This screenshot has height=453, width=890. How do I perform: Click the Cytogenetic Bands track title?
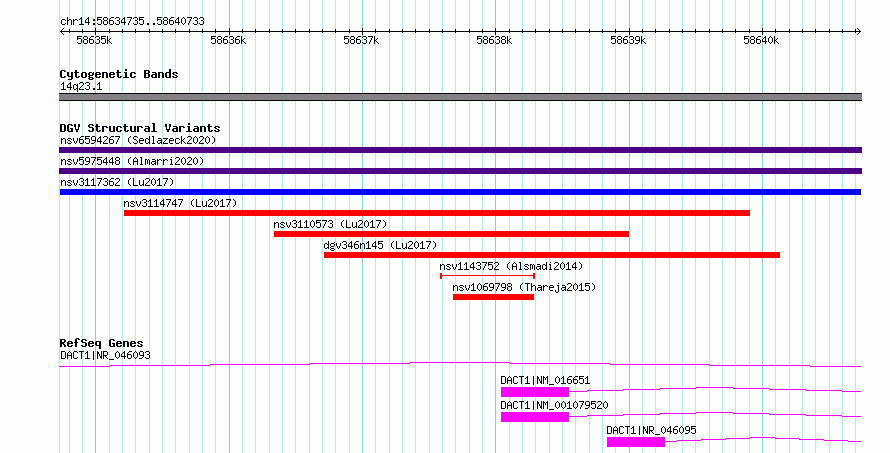119,74
